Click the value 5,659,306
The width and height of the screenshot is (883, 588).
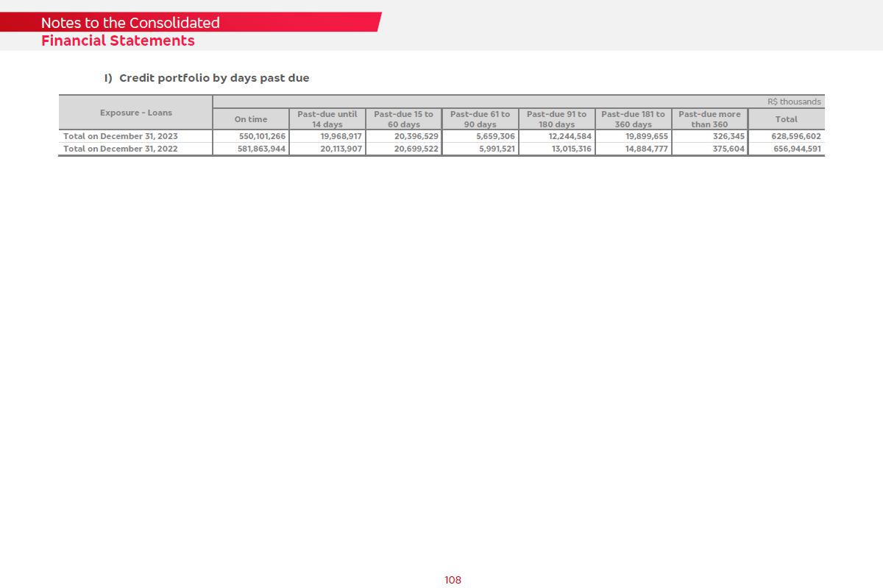(x=496, y=136)
